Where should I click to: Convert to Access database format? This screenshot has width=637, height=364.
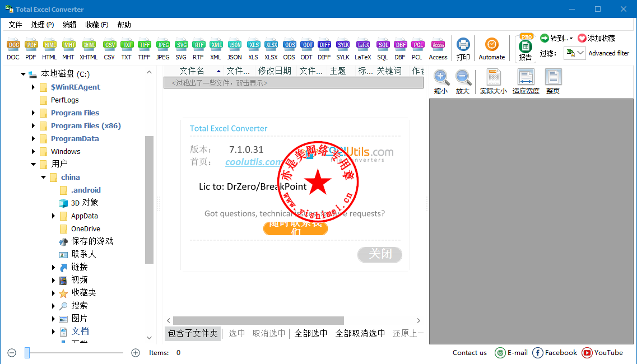[438, 49]
